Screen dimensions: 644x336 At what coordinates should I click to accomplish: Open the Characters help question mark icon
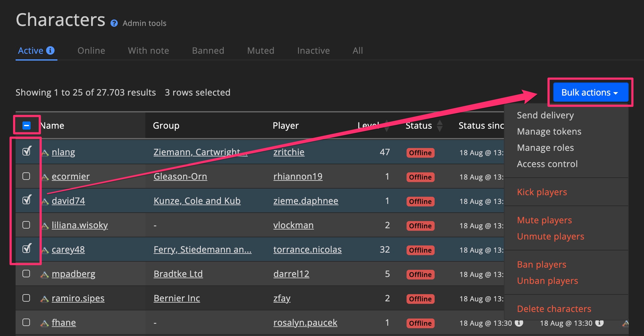tap(114, 23)
